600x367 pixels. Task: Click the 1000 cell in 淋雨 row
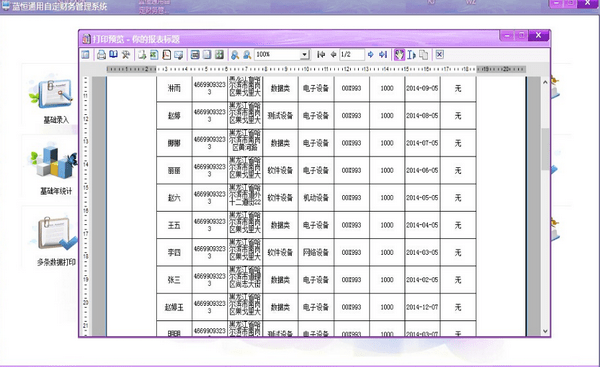click(x=387, y=88)
